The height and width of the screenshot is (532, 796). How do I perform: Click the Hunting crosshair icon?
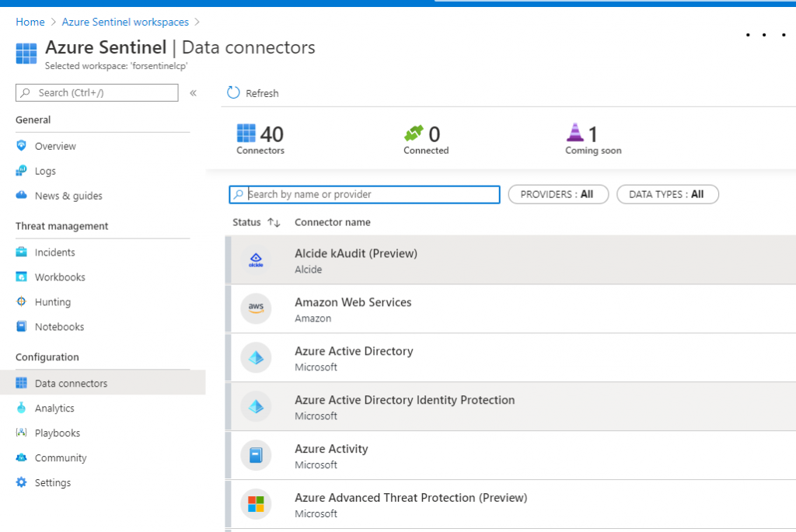point(21,301)
